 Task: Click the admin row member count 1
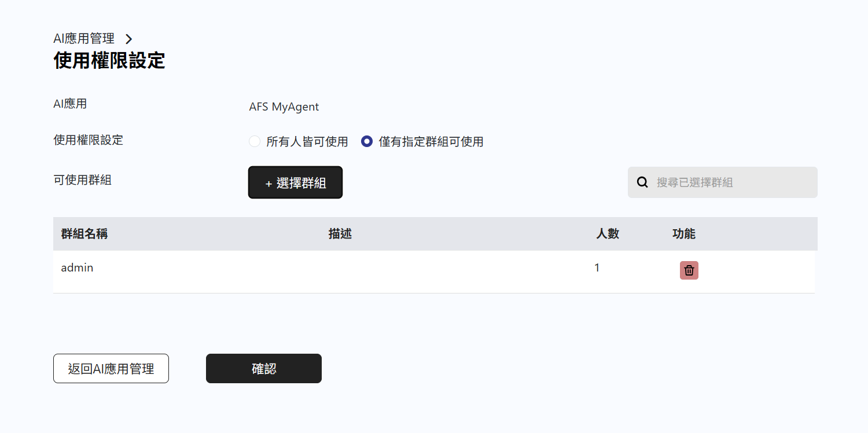(x=597, y=268)
